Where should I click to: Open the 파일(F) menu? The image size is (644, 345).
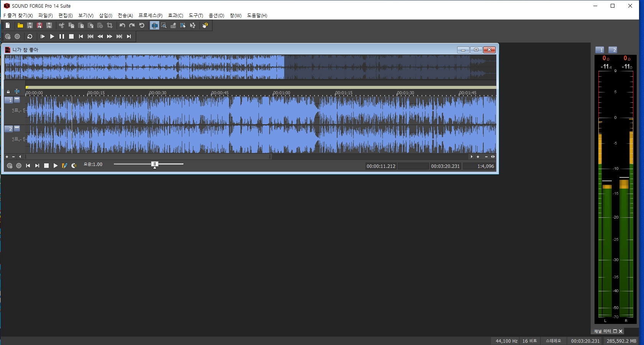pyautogui.click(x=45, y=16)
